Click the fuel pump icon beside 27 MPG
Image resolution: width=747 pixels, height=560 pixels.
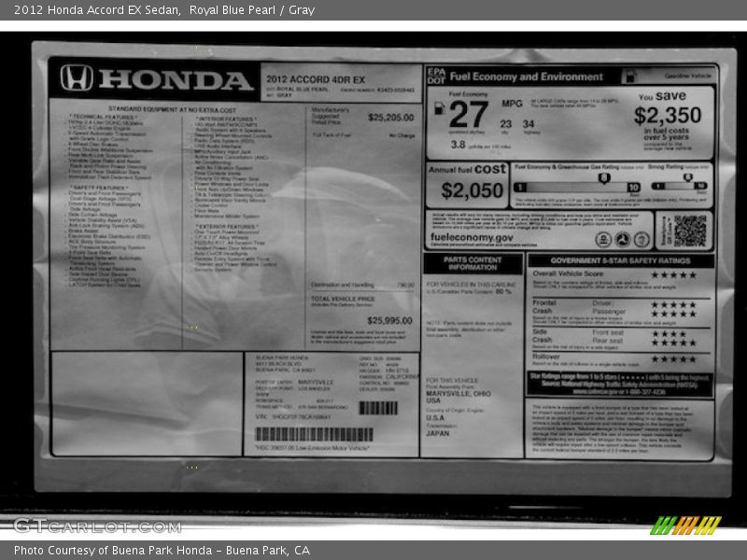(x=439, y=107)
